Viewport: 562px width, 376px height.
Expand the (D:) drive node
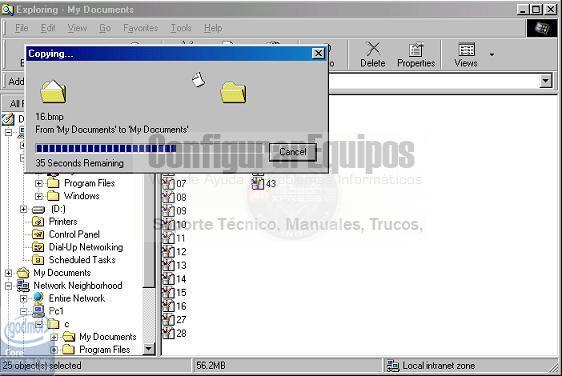click(x=24, y=209)
